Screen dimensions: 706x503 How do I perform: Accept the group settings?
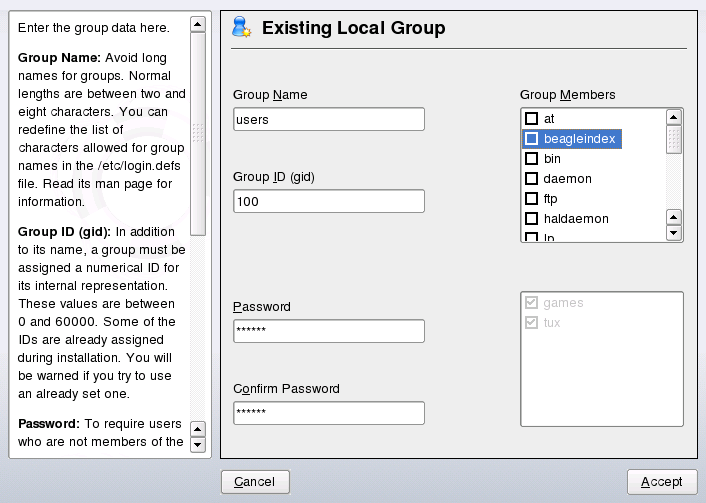tap(661, 482)
